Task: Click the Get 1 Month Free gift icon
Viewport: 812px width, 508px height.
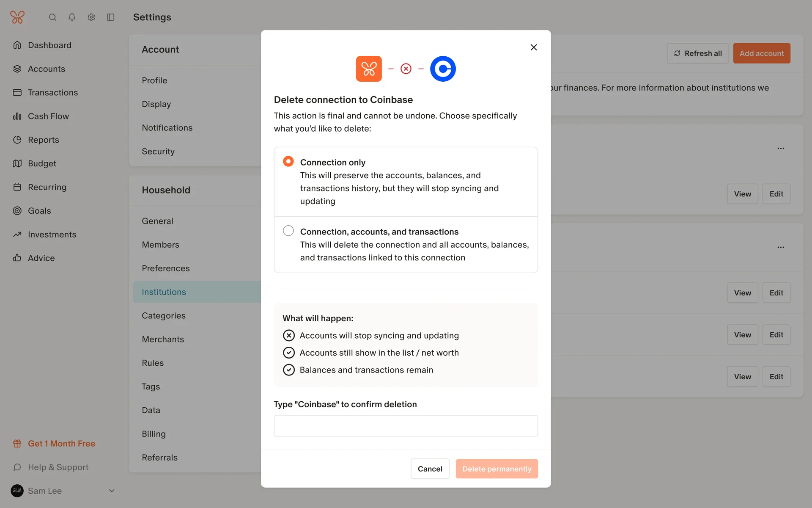Action: tap(17, 443)
